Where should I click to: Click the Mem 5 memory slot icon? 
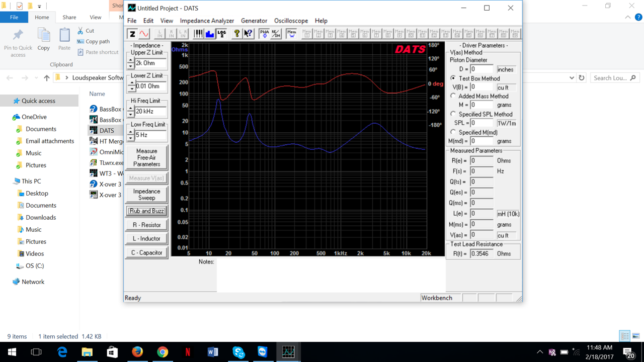[353, 34]
